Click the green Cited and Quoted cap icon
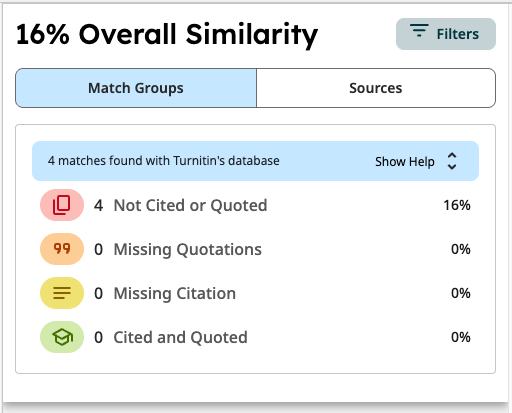The height and width of the screenshot is (413, 512). [x=62, y=337]
